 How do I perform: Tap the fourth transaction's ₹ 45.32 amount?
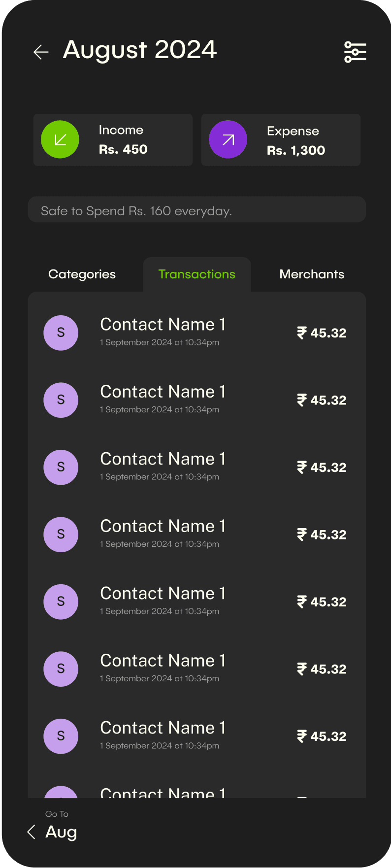coord(322,535)
